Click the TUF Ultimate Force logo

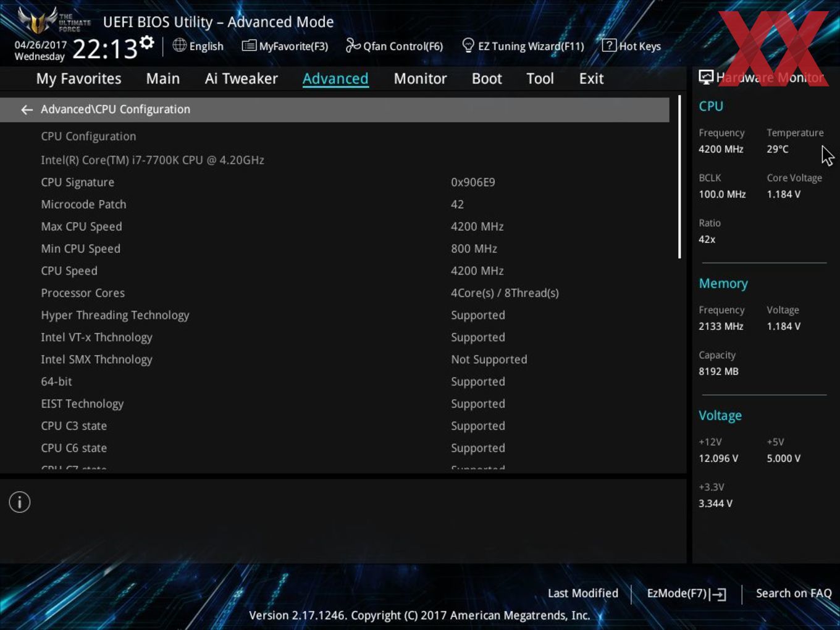(54, 20)
